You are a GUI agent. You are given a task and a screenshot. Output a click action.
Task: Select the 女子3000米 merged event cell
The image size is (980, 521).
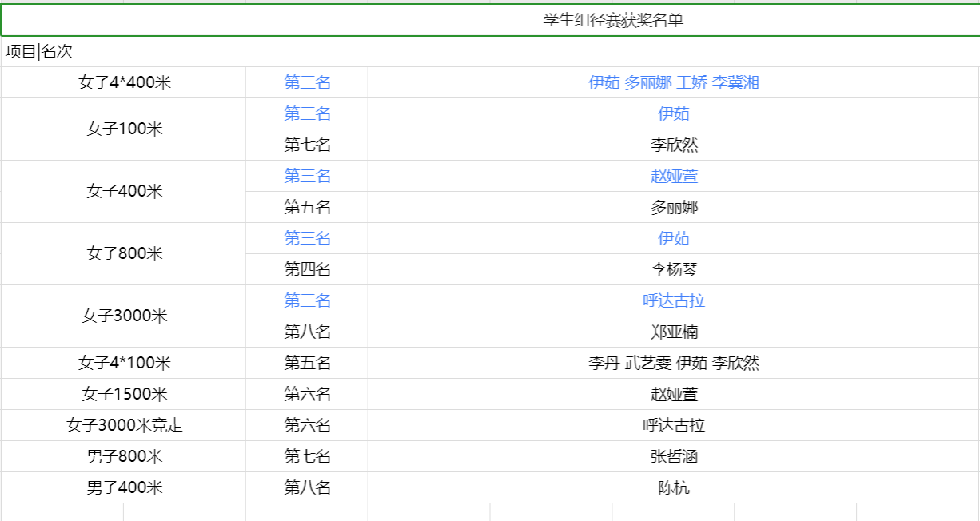coord(124,316)
